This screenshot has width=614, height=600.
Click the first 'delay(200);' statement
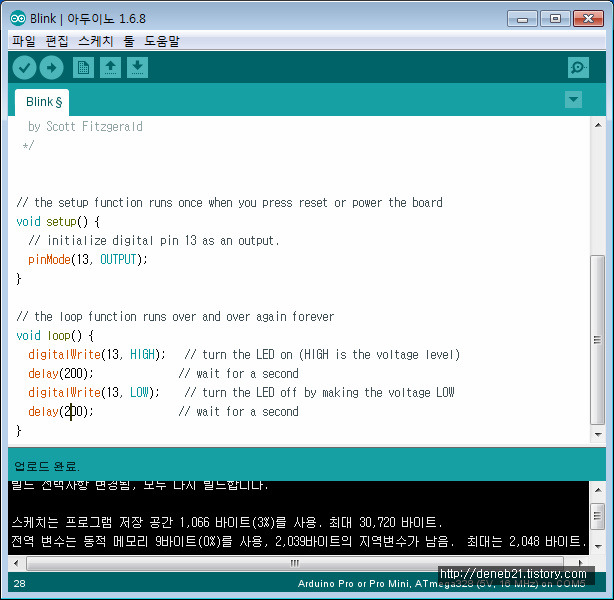point(61,374)
